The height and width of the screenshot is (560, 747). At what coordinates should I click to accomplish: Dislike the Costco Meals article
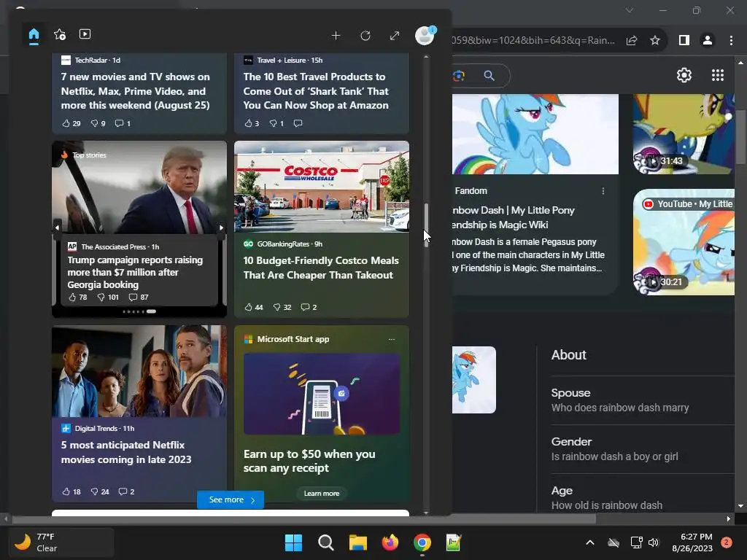282,307
